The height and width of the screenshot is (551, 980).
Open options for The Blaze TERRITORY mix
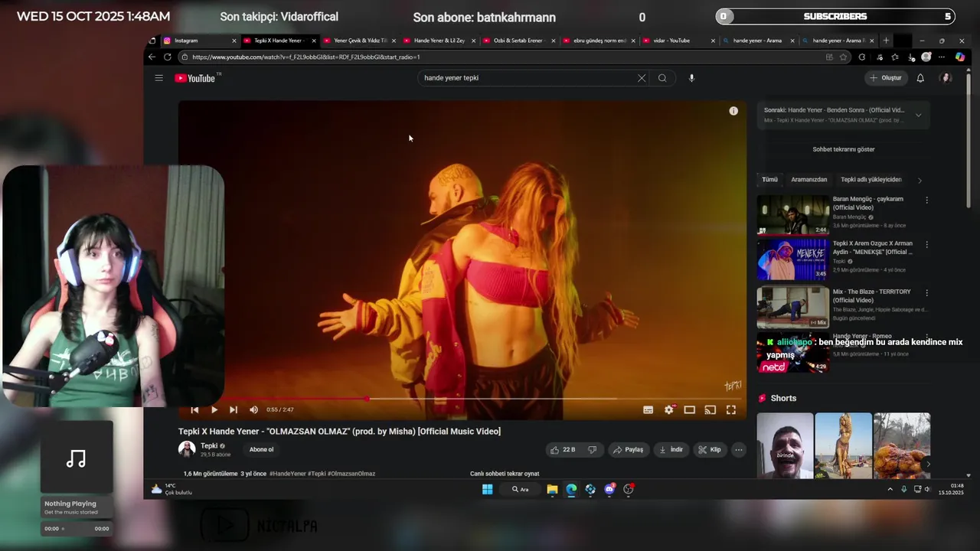(x=926, y=292)
